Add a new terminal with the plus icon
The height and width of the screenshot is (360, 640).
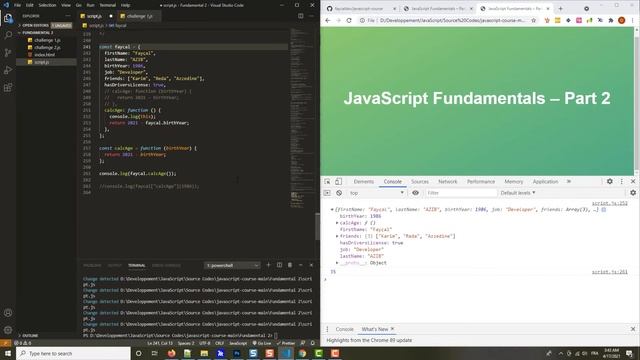tap(268, 265)
